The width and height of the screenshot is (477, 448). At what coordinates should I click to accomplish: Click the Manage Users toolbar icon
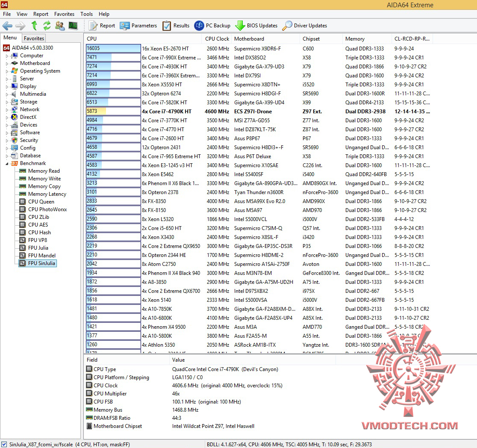60,26
